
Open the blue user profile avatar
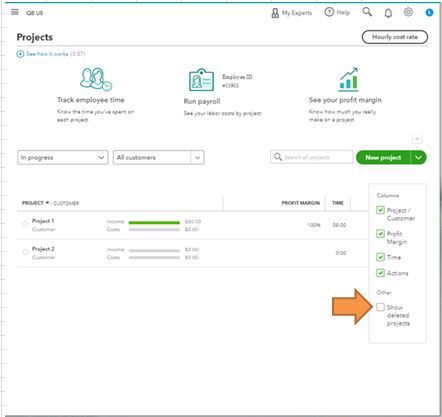[x=429, y=13]
